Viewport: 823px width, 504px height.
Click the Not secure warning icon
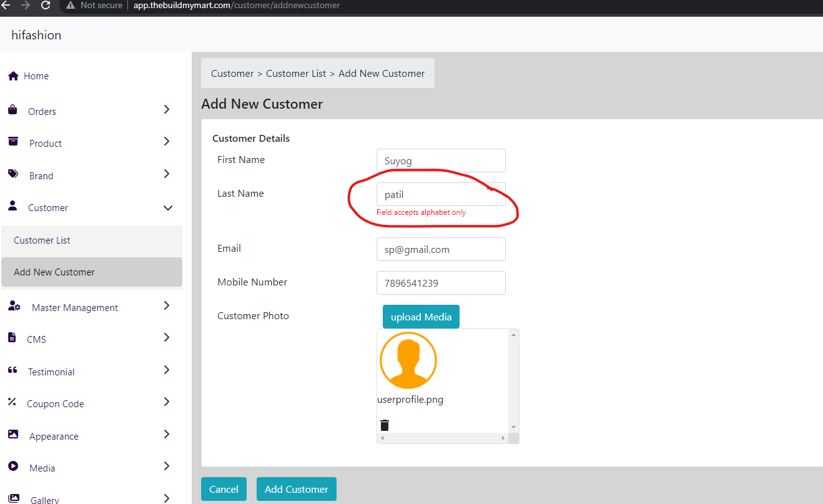pyautogui.click(x=71, y=5)
